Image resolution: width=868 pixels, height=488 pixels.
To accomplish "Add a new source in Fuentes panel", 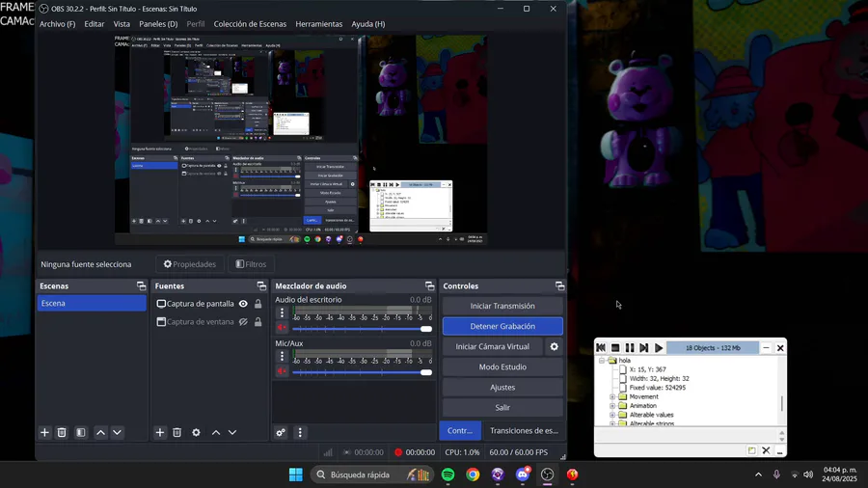I will pos(160,433).
